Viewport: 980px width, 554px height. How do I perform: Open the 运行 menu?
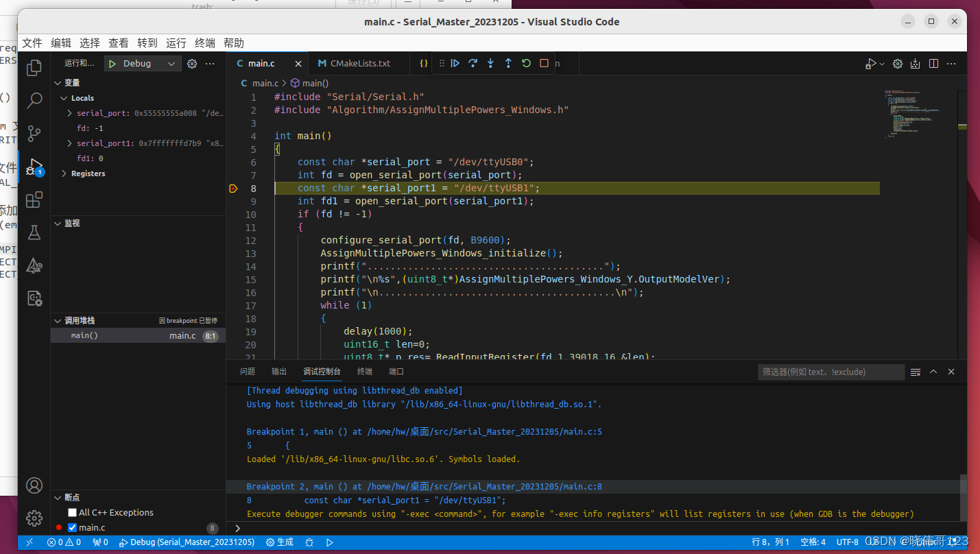click(x=176, y=43)
